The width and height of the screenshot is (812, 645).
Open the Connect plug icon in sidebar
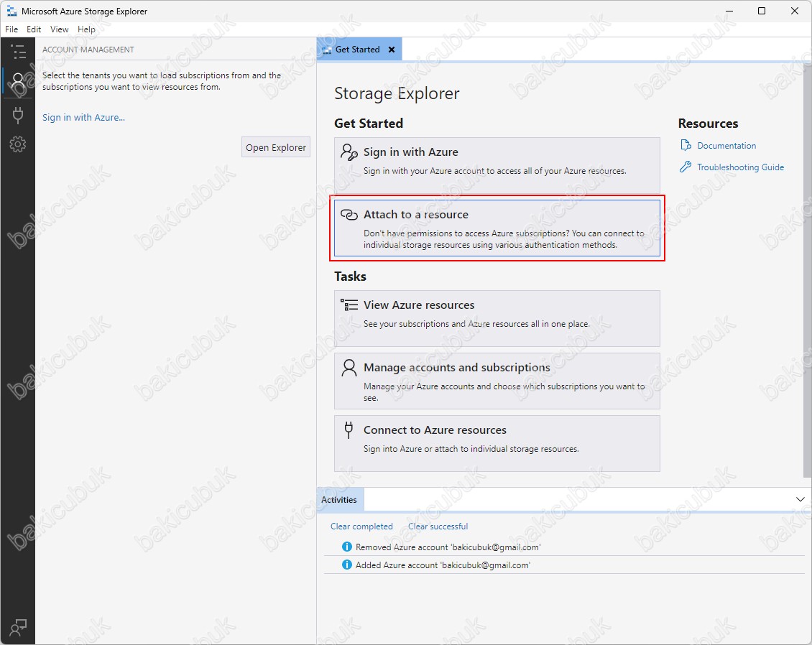coord(18,114)
